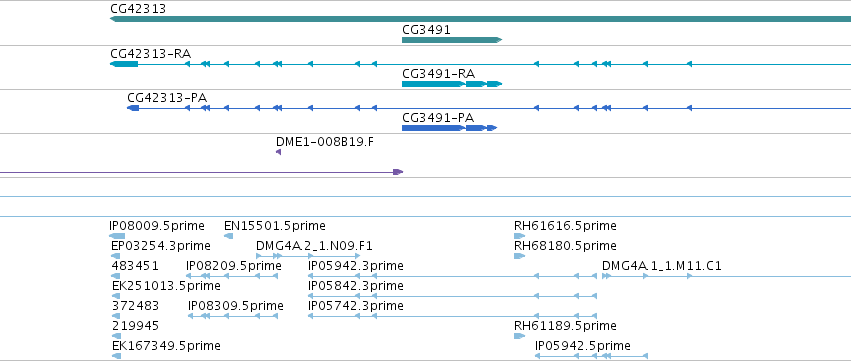851x361 pixels.
Task: Click the EK251013.5prime label
Action: 166,286
